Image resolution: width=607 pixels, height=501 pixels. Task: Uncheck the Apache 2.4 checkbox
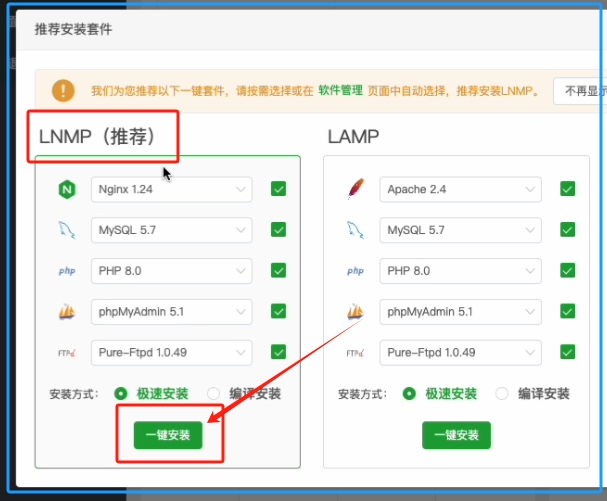pos(568,189)
